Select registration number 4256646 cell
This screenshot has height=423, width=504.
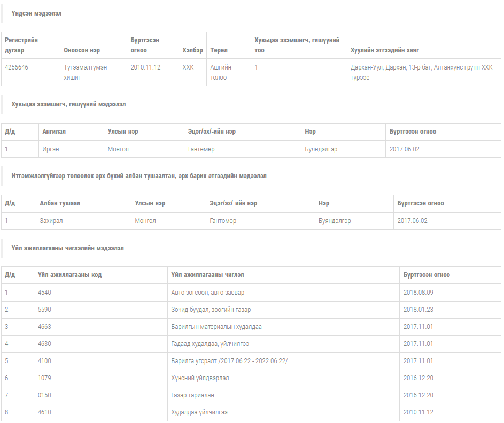coord(16,67)
